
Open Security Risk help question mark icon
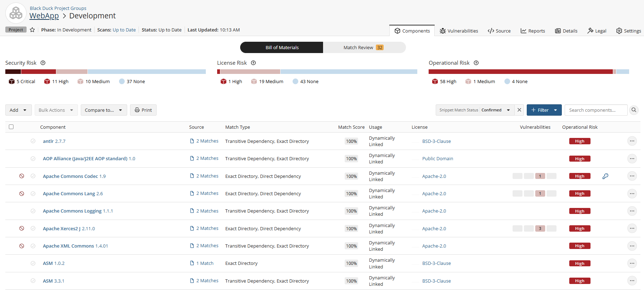pos(43,63)
